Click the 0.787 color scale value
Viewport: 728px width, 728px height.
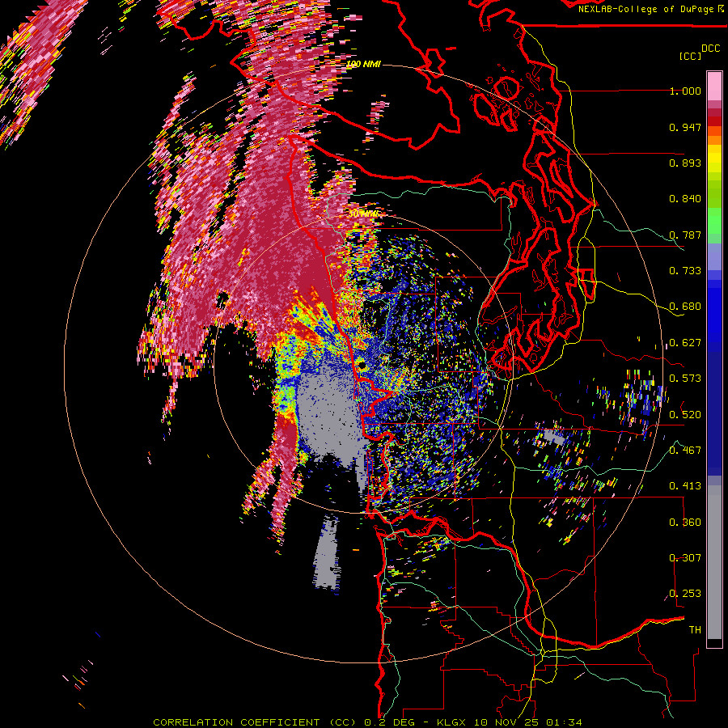(x=685, y=235)
